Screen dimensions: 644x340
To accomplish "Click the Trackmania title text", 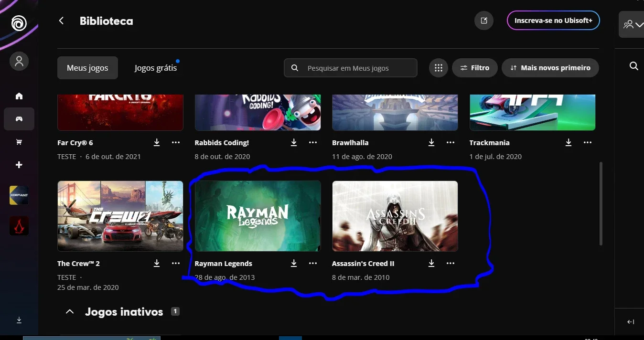I will [x=490, y=142].
